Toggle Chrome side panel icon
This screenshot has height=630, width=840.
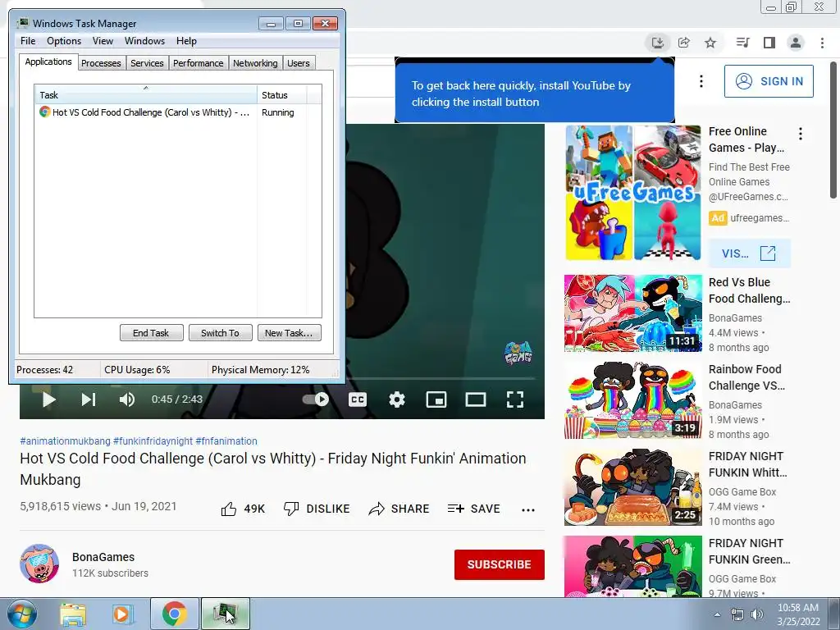click(769, 43)
